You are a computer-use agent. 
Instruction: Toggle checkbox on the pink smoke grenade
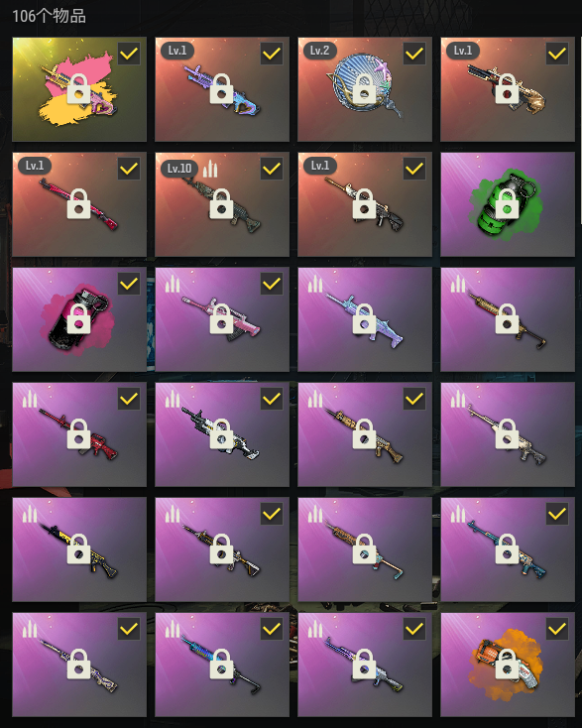pyautogui.click(x=129, y=284)
